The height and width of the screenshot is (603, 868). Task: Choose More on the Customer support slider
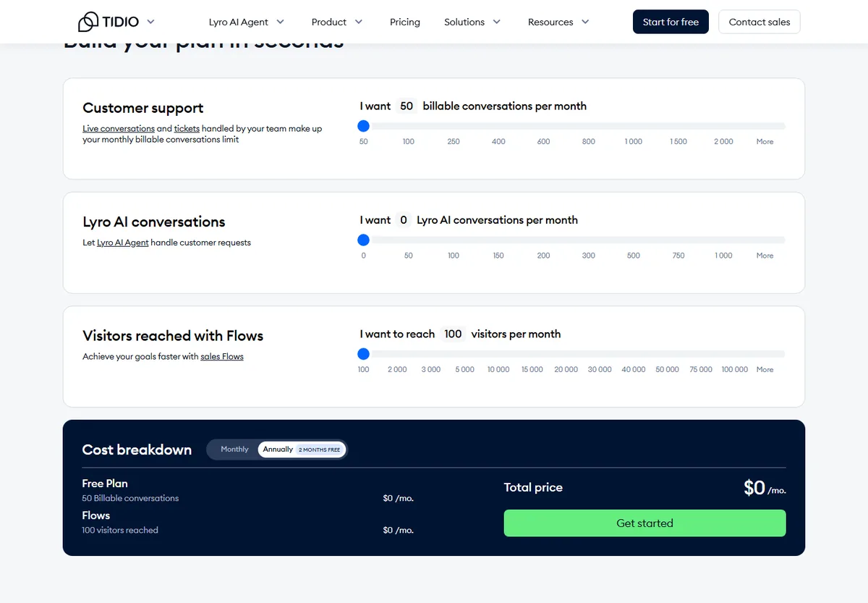765,141
